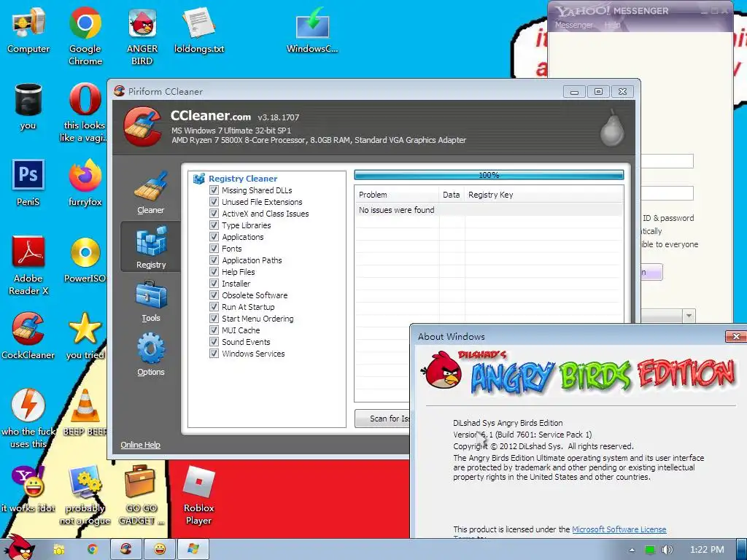Click the Registry Cleaner heading
This screenshot has height=560, width=747.
point(243,179)
